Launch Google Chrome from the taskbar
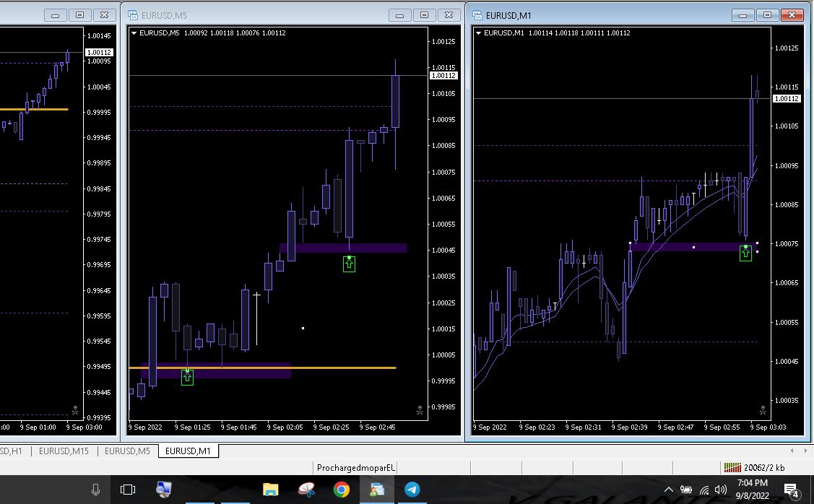The height and width of the screenshot is (504, 814). (x=342, y=490)
